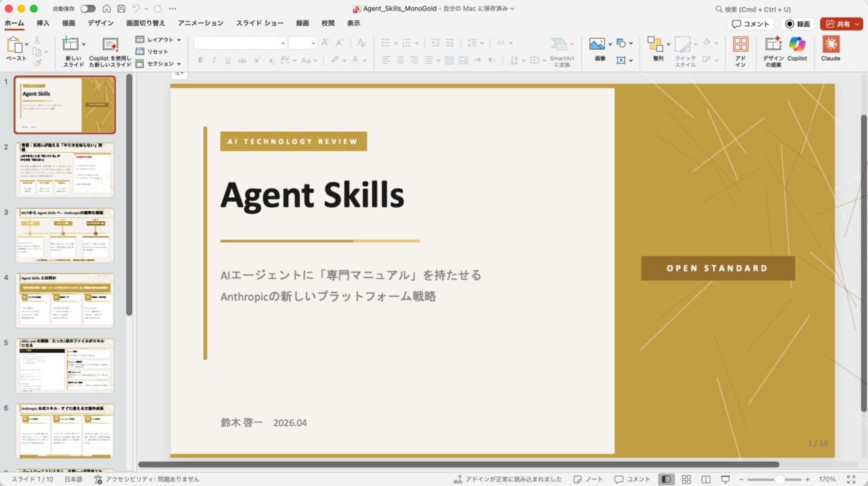Toggle Bold formatting
868x486 pixels.
pyautogui.click(x=200, y=60)
